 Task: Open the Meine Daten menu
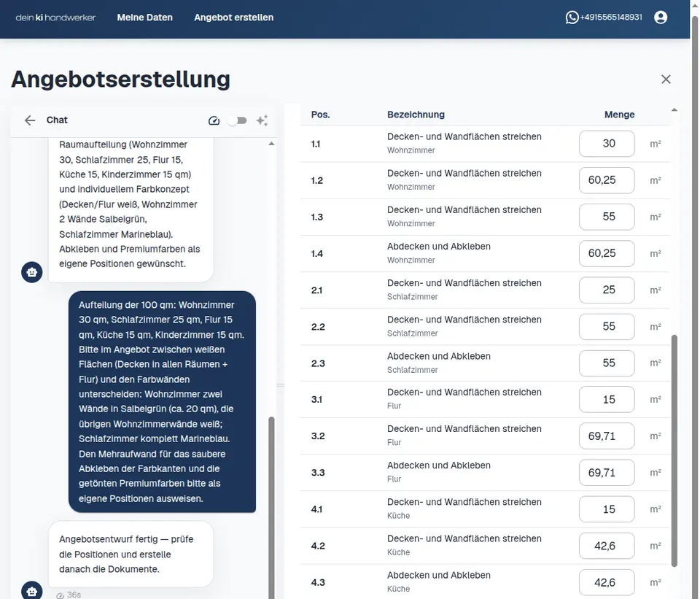tap(144, 18)
